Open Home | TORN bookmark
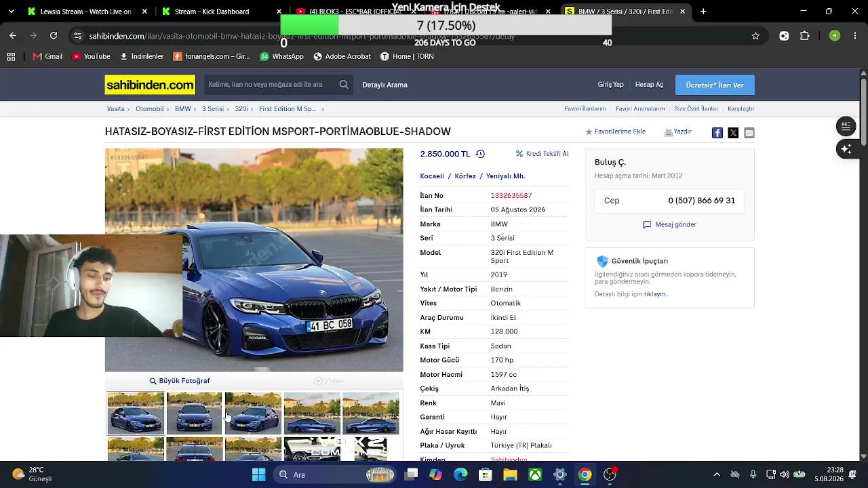The image size is (868, 488). point(407,57)
